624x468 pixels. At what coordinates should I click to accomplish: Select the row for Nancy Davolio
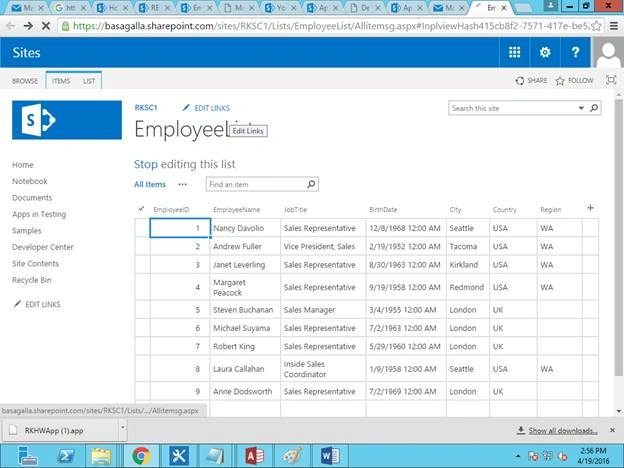pyautogui.click(x=142, y=228)
